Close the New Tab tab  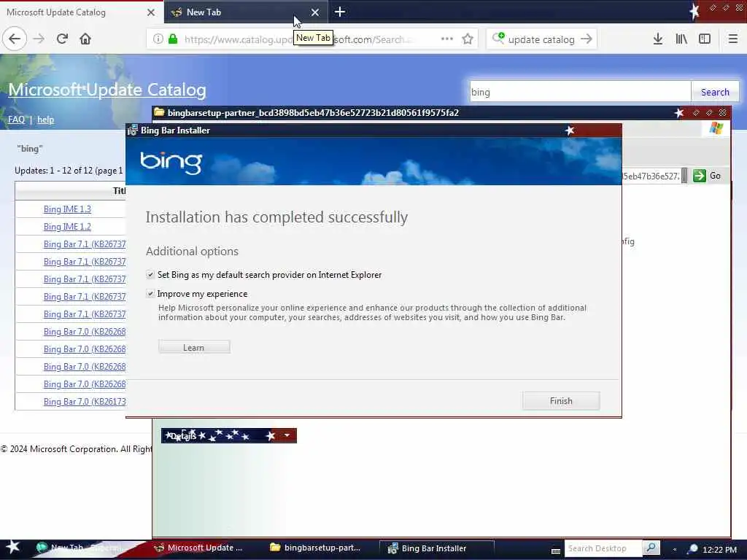point(315,12)
